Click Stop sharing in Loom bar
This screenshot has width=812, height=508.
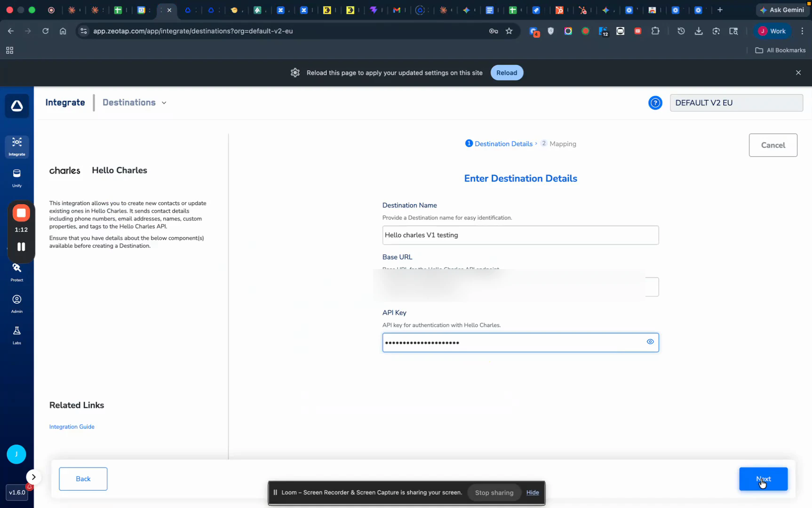(494, 492)
